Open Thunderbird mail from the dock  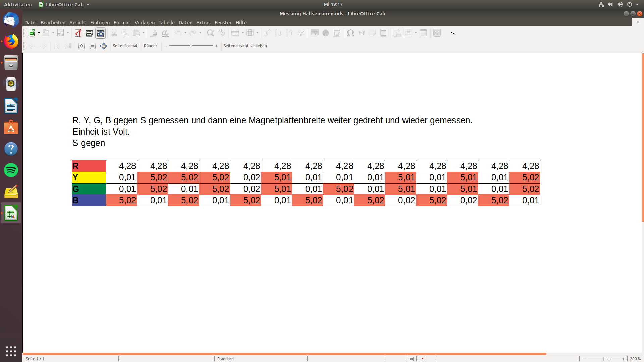(11, 20)
